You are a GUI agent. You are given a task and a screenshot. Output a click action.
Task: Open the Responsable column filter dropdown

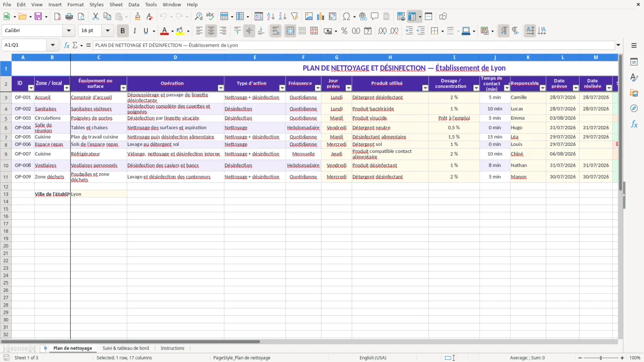click(542, 88)
